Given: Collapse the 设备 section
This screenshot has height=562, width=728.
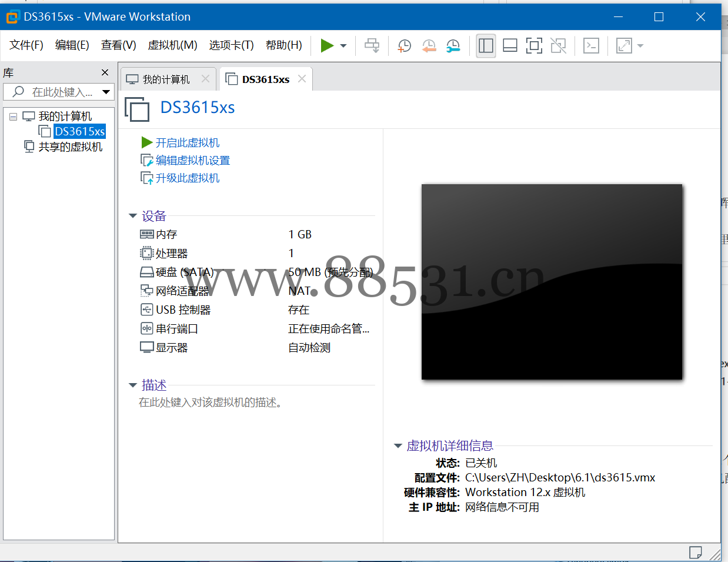Looking at the screenshot, I should [133, 216].
